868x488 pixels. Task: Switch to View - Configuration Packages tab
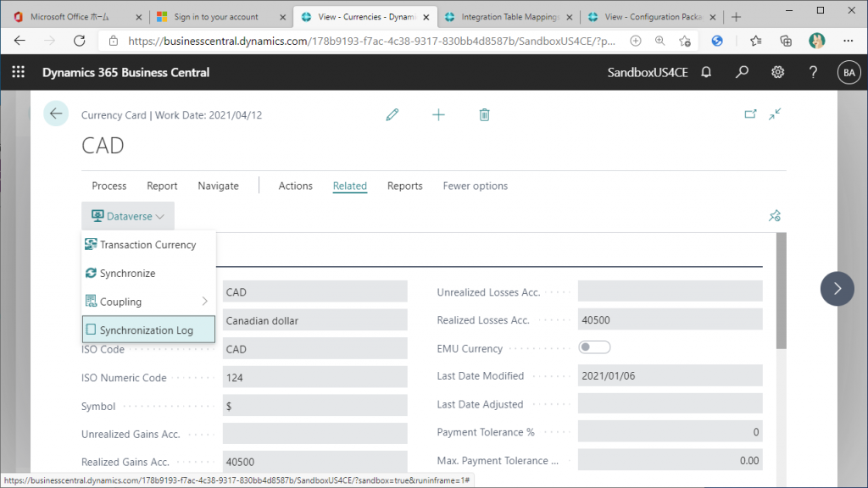click(651, 17)
